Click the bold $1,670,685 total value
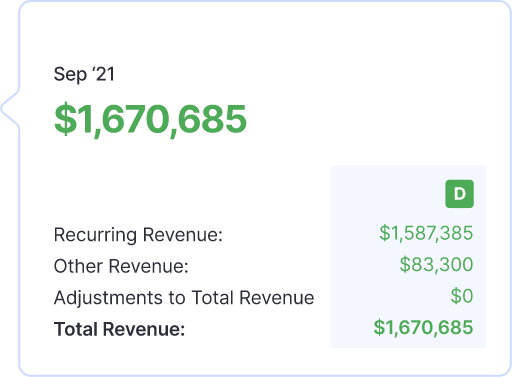 click(x=423, y=327)
